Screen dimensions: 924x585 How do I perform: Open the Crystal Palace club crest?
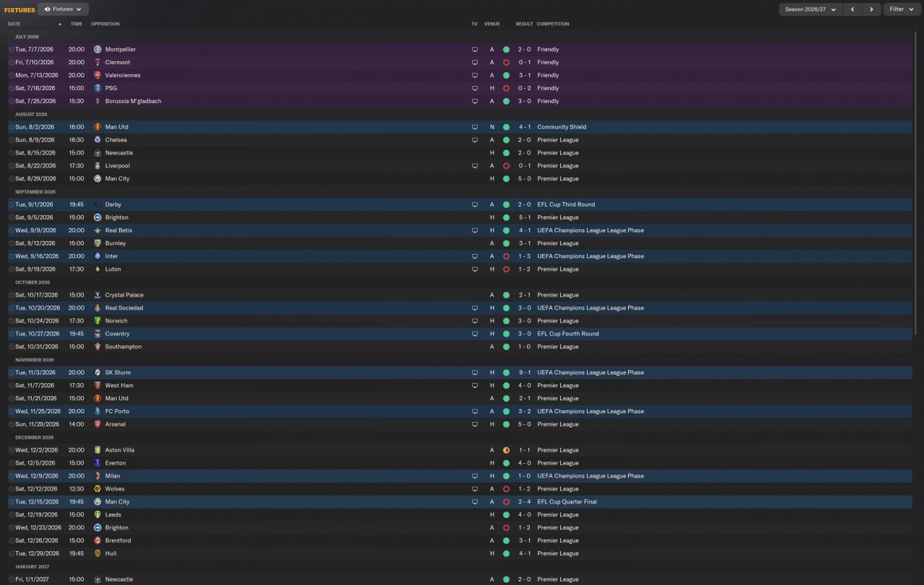click(97, 295)
